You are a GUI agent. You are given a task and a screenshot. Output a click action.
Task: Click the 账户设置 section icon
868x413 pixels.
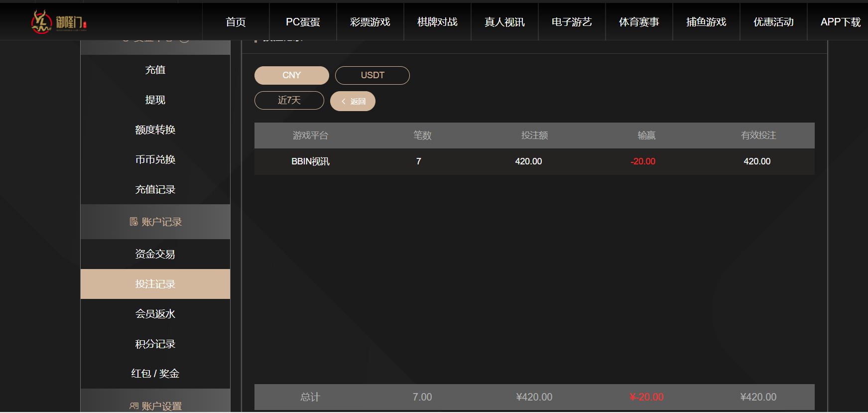tap(134, 406)
